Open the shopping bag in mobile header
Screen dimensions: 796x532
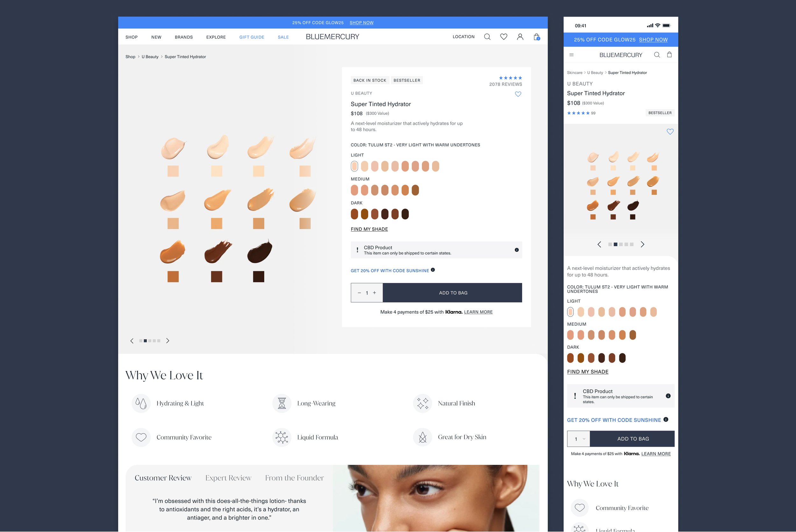coord(669,54)
